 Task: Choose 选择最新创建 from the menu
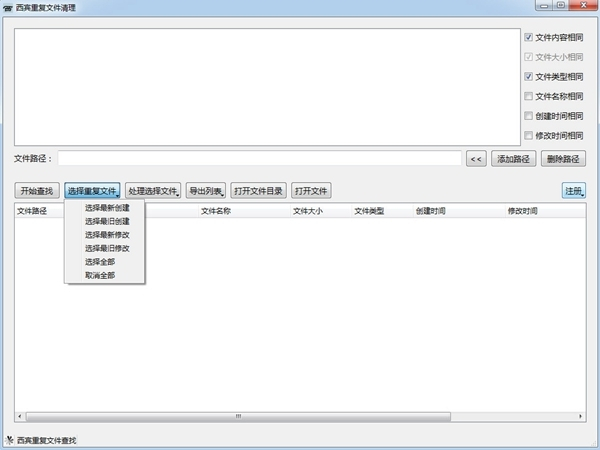(106, 208)
